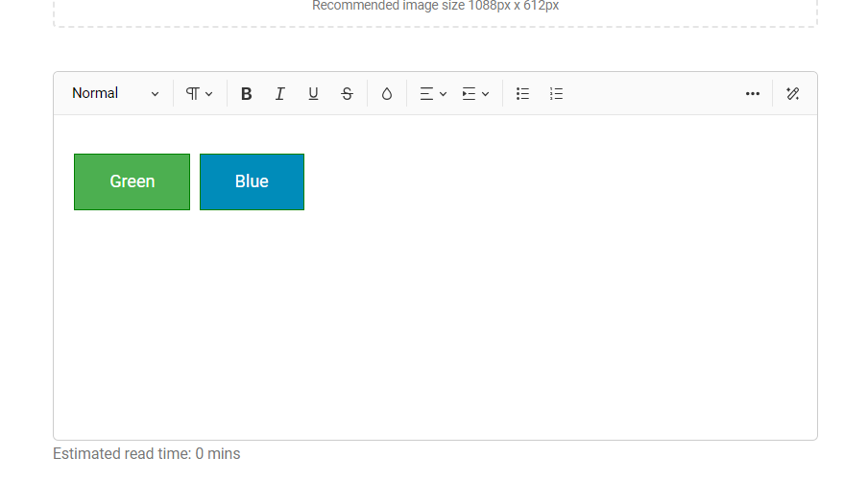Screen dimensions: 868x482
Task: Toggle underline formatting
Action: (313, 93)
